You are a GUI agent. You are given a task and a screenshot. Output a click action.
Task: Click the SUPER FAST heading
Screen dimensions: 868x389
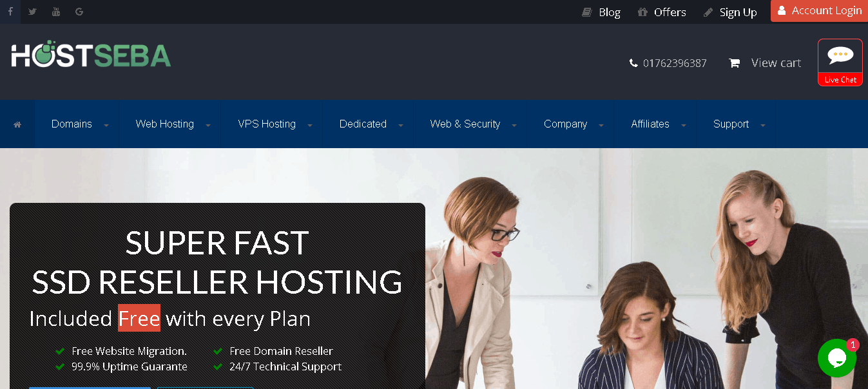(x=217, y=243)
